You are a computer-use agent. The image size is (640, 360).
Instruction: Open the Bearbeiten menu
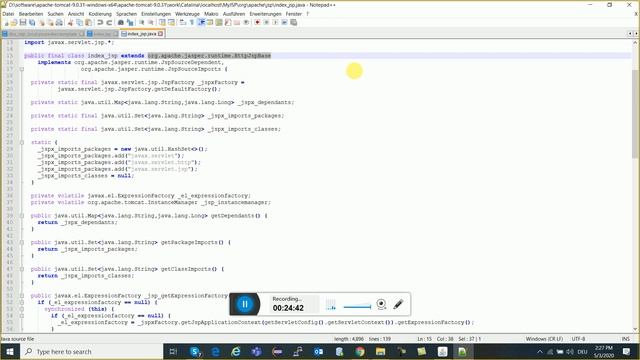(x=31, y=13)
